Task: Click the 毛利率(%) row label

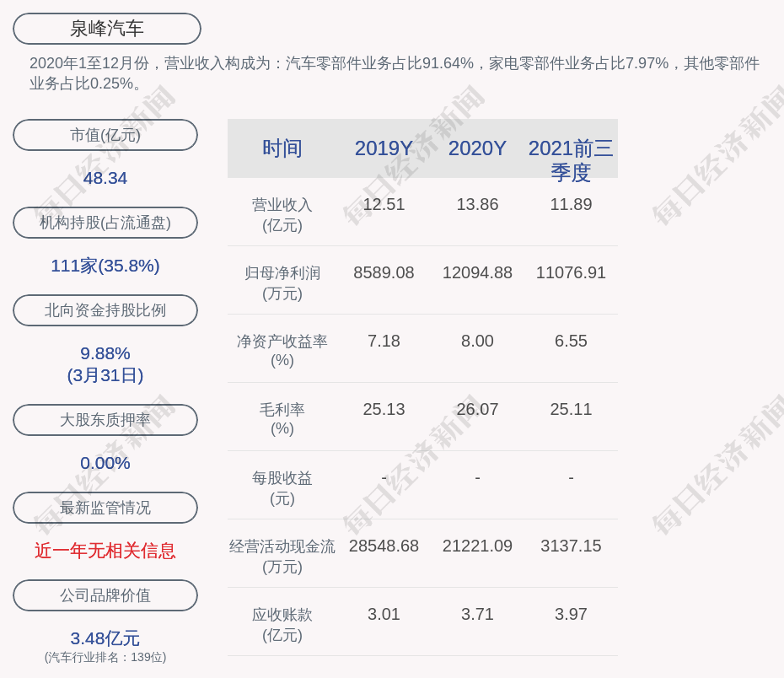Action: pyautogui.click(x=282, y=419)
